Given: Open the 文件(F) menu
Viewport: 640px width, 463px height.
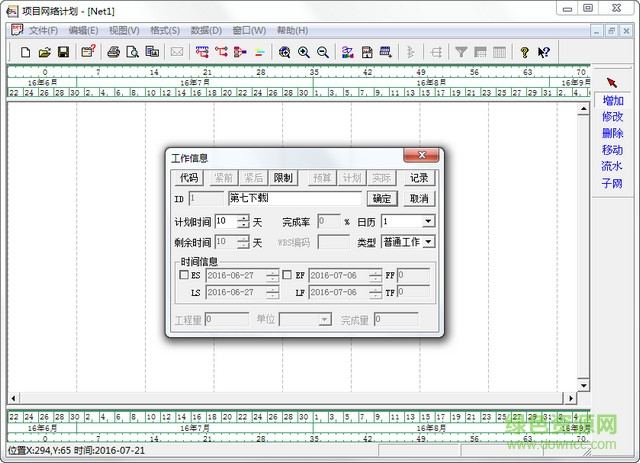Looking at the screenshot, I should 43,31.
